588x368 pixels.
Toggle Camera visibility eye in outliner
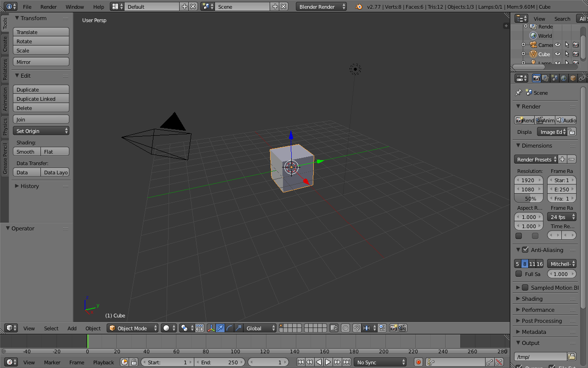558,45
